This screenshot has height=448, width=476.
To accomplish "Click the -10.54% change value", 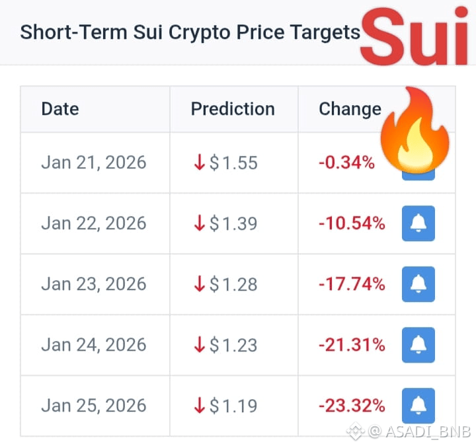I will (x=352, y=223).
